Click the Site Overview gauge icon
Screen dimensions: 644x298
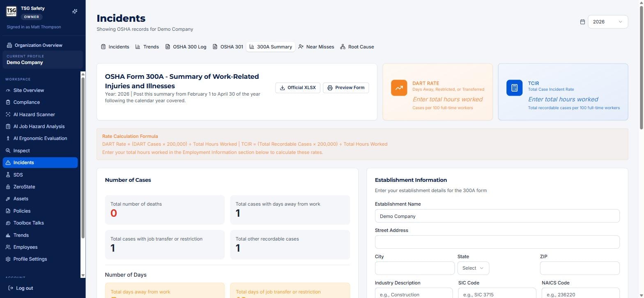point(8,90)
